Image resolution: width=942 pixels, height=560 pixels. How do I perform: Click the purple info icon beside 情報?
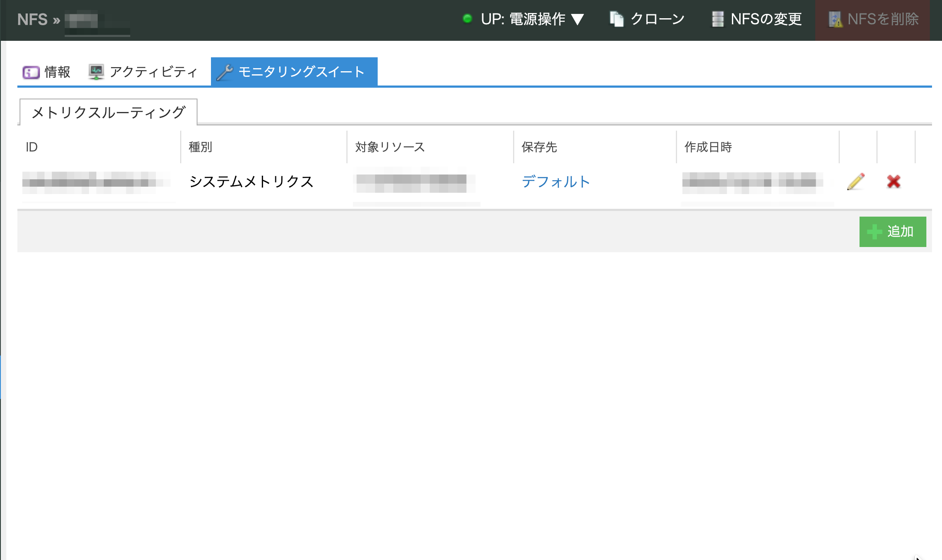[31, 72]
